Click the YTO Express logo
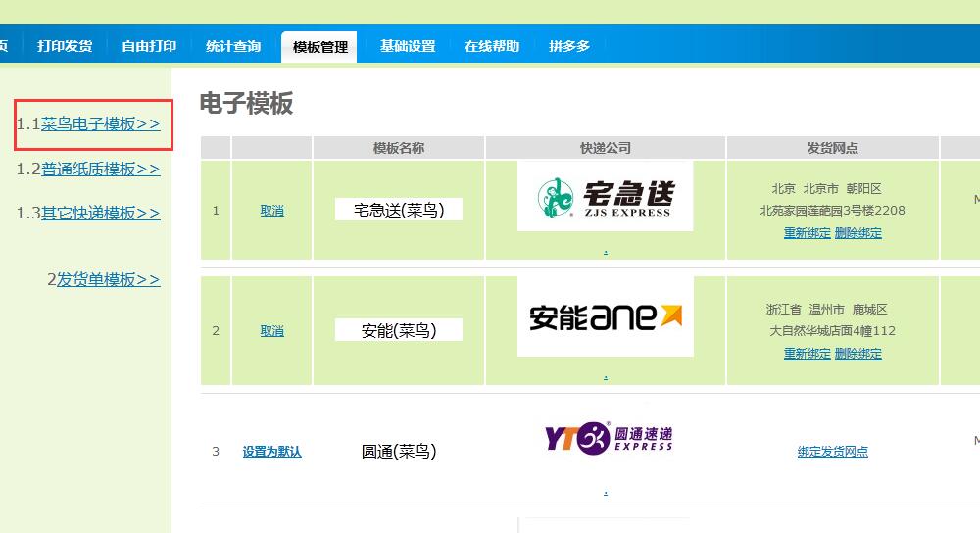The width and height of the screenshot is (980, 533). point(609,438)
